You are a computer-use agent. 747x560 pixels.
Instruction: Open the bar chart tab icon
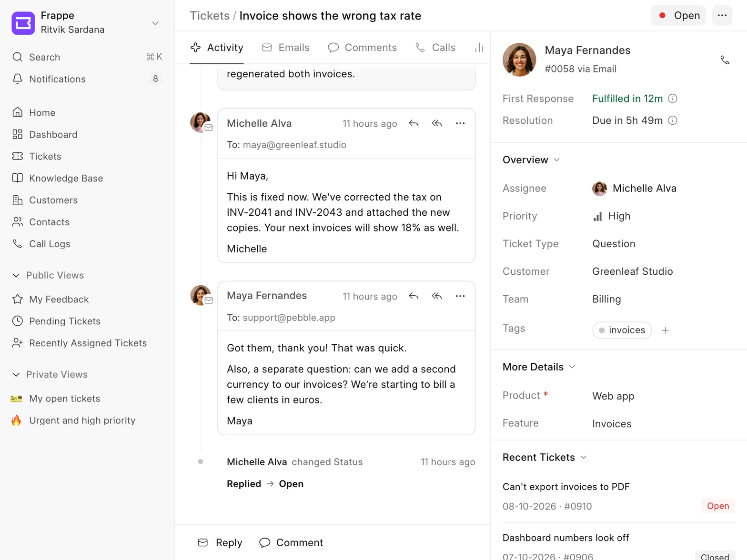click(479, 48)
